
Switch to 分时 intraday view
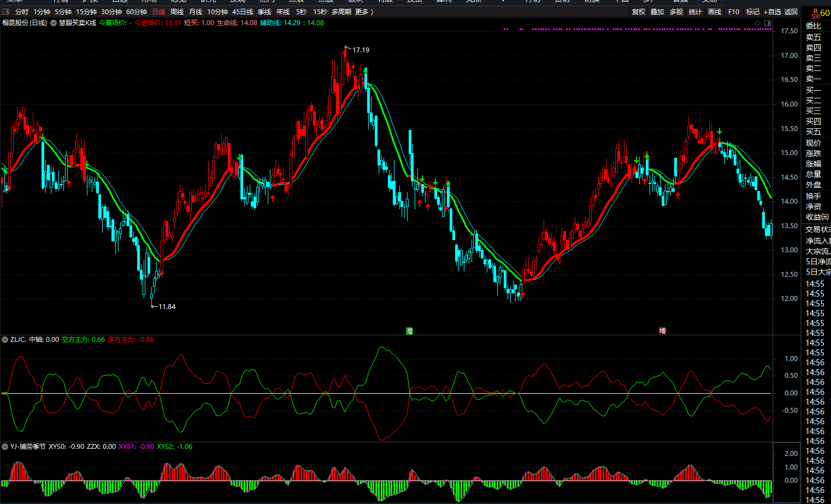click(22, 12)
